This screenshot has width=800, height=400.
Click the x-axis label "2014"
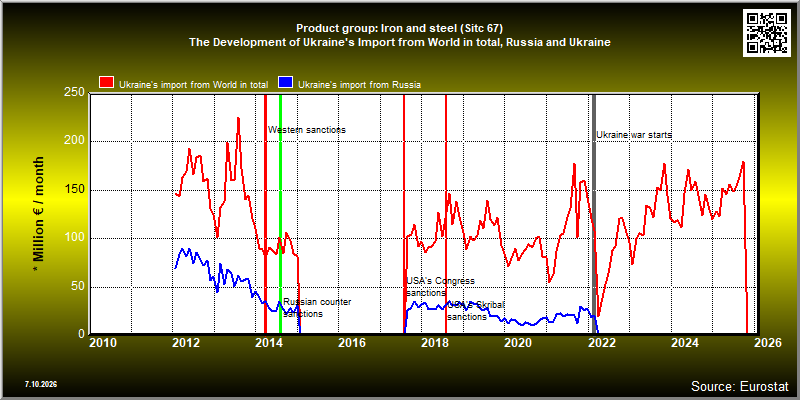(x=269, y=343)
